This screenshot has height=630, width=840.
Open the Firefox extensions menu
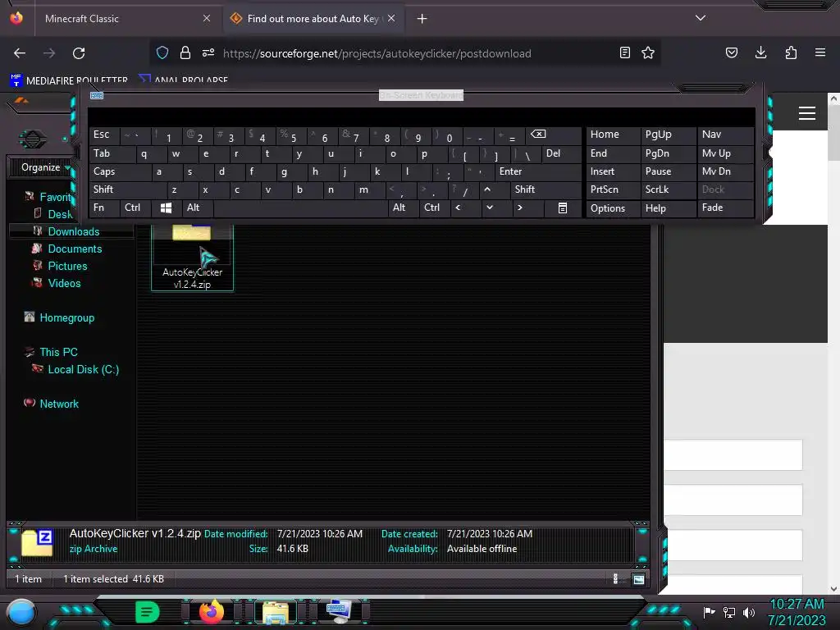click(x=791, y=52)
